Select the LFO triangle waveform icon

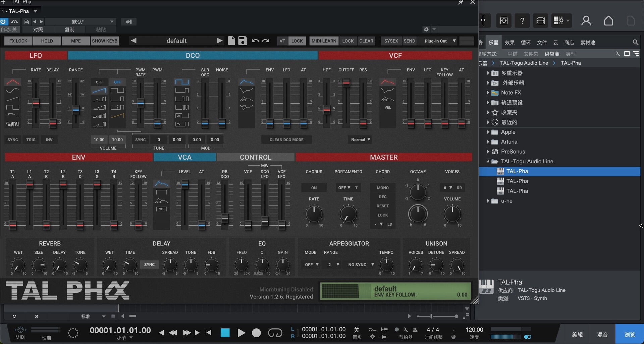(x=13, y=82)
